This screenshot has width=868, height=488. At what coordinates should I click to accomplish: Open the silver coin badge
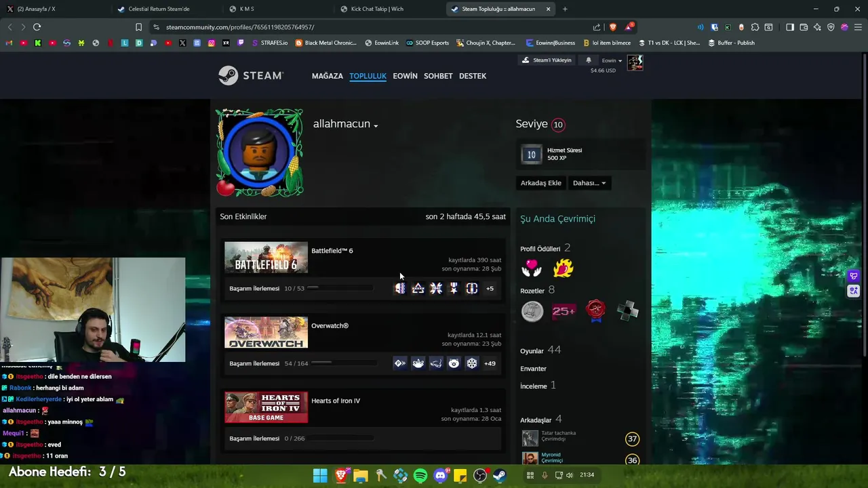click(532, 311)
